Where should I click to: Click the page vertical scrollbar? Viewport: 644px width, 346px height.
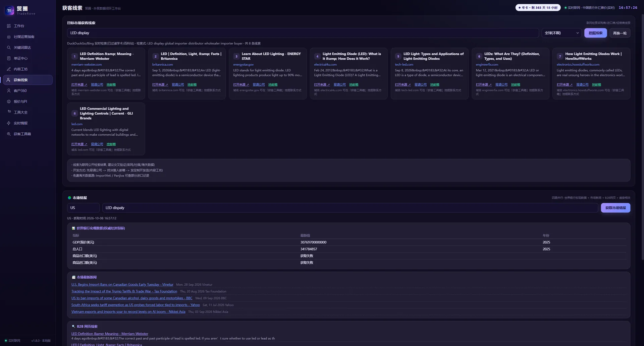642,137
